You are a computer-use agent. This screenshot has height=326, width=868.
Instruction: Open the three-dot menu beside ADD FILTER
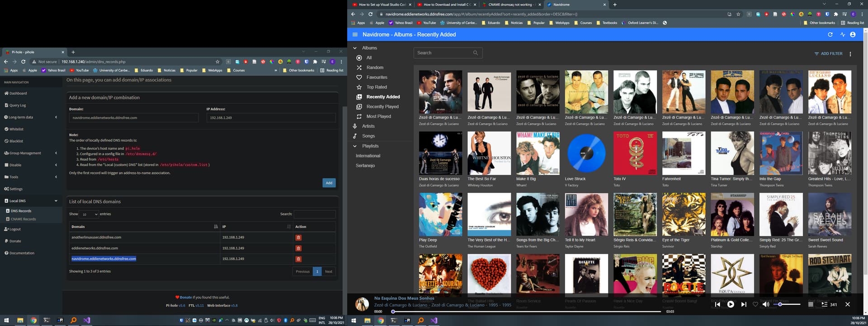(850, 54)
